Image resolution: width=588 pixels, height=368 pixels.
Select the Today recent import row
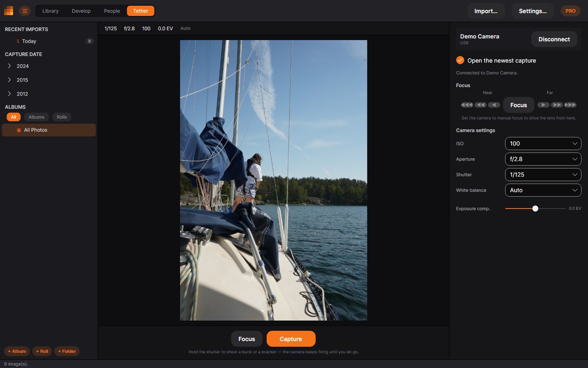click(x=49, y=41)
